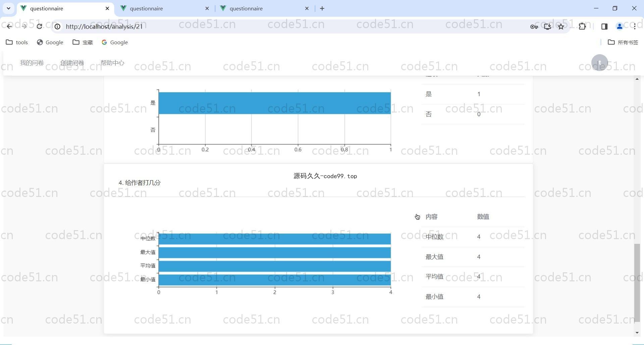Open the tools bookmark folder
Screen dimensions: 644x345
(x=17, y=42)
